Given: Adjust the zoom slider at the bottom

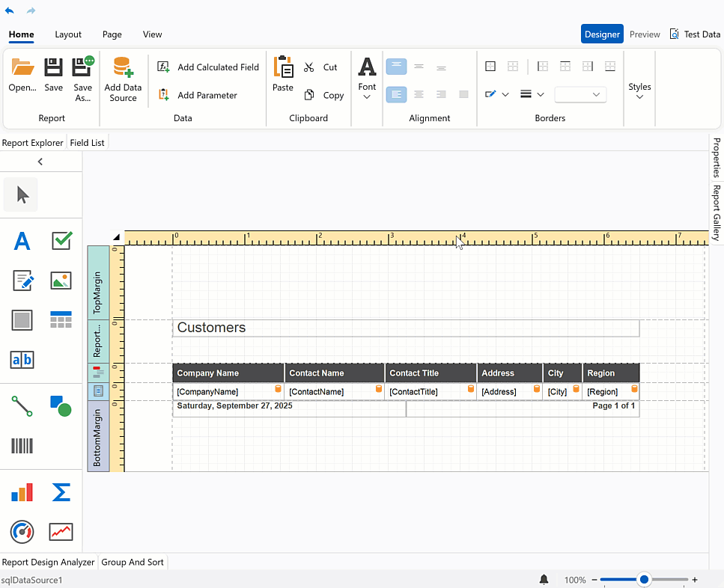Looking at the screenshot, I should [x=642, y=579].
